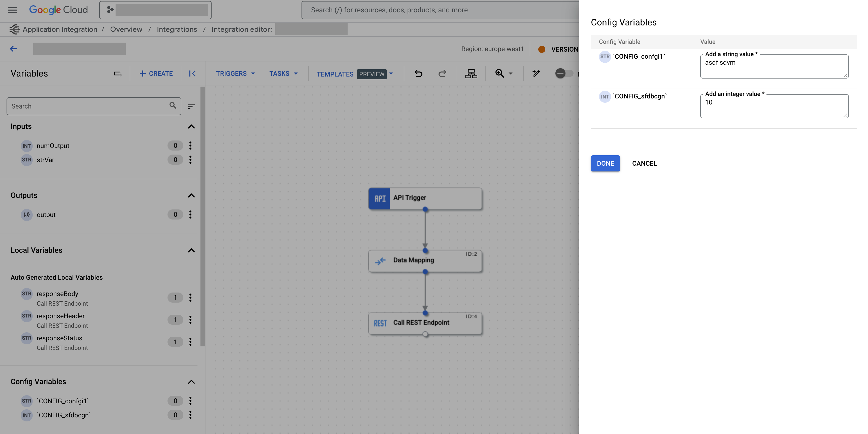The height and width of the screenshot is (434, 868).
Task: Click TRIGGERS dropdown in toolbar
Action: point(235,74)
